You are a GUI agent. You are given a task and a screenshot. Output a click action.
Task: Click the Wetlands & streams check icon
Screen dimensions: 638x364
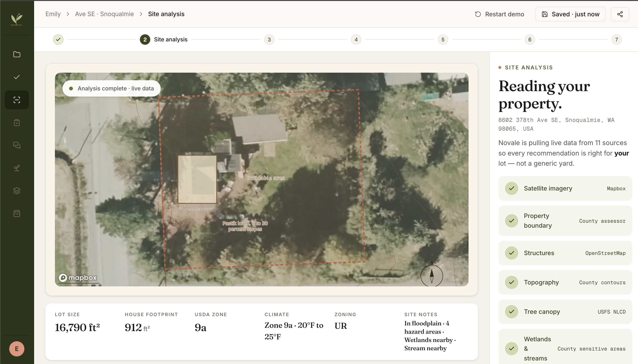[512, 349]
